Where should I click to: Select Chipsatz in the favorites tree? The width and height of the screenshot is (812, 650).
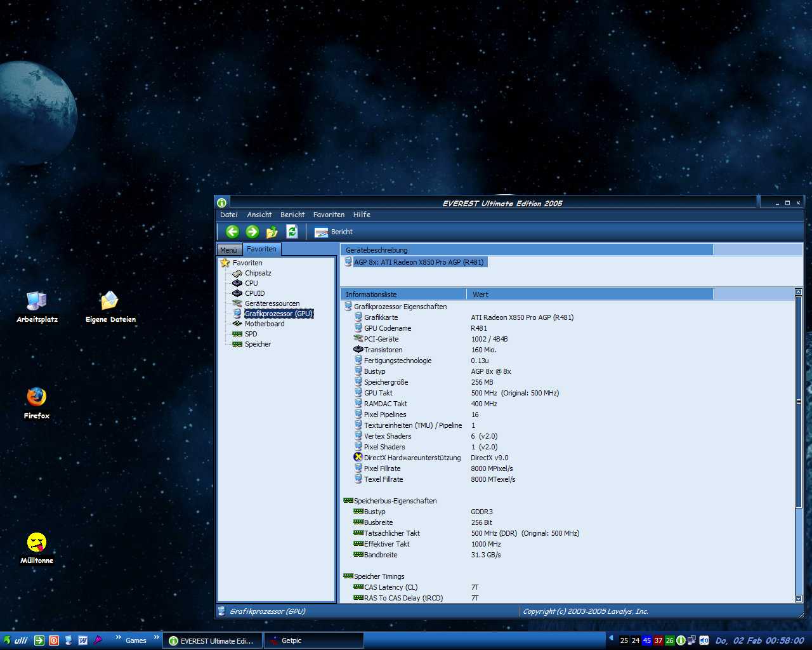(252, 273)
